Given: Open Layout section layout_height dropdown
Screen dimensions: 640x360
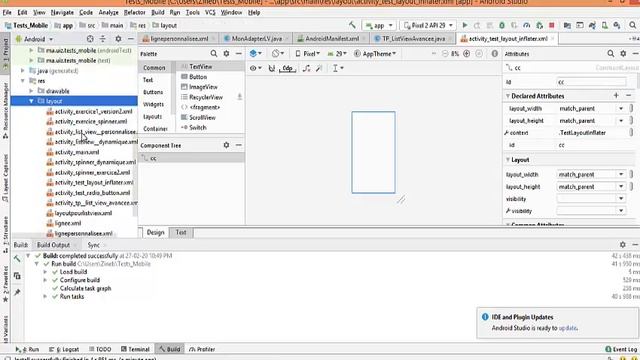Looking at the screenshot, I should coord(621,187).
